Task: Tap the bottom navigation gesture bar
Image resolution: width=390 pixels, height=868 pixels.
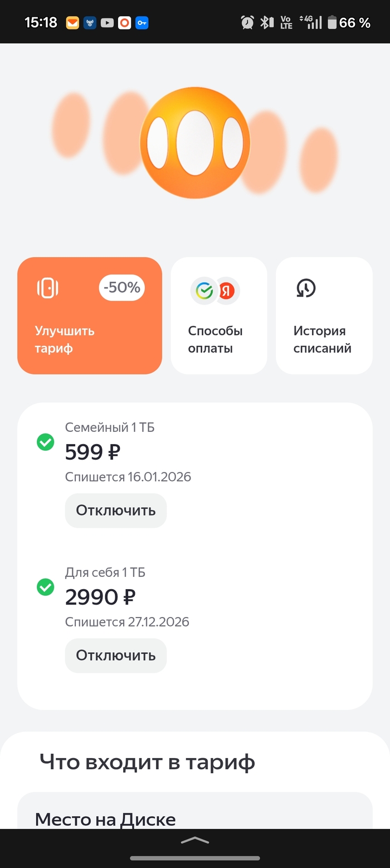Action: click(195, 858)
